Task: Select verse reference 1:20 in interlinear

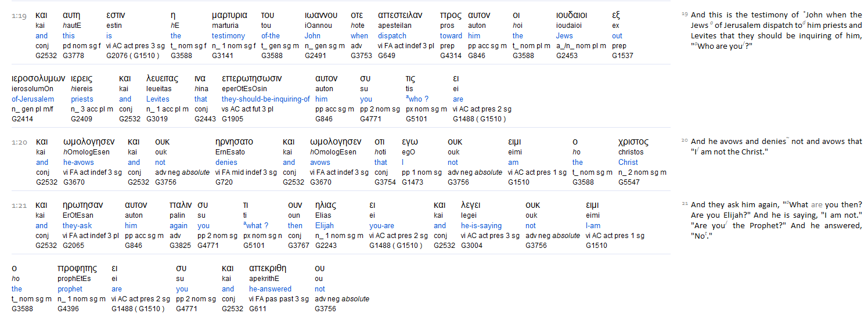Action: click(x=18, y=143)
